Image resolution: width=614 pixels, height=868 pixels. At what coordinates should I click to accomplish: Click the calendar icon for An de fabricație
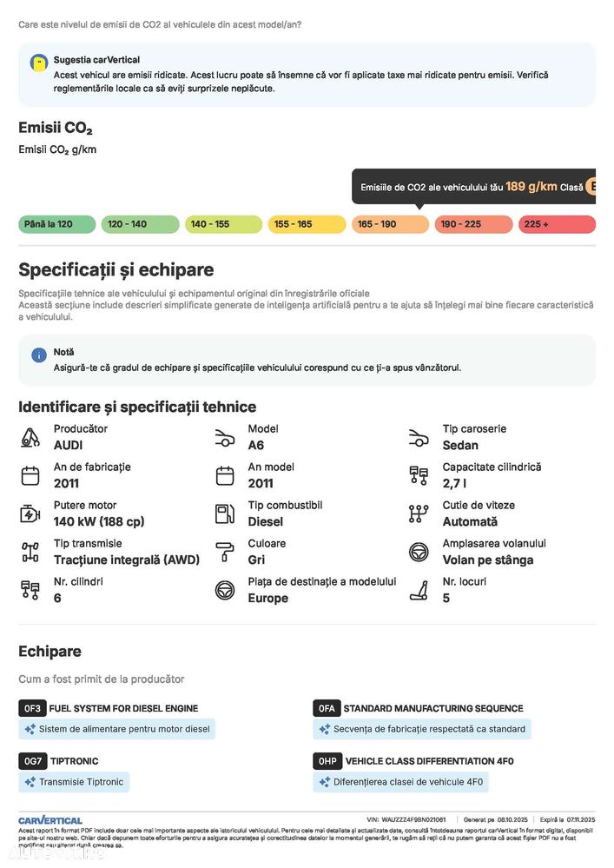(x=30, y=475)
